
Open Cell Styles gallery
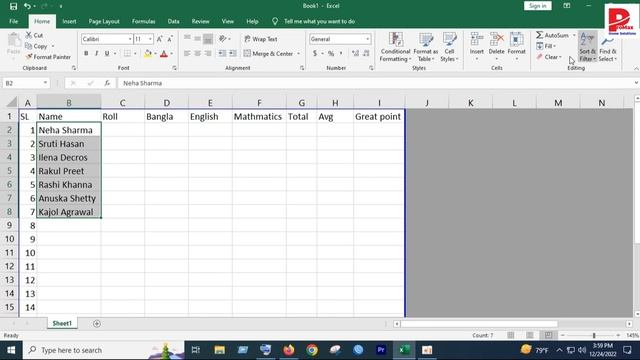(x=449, y=47)
